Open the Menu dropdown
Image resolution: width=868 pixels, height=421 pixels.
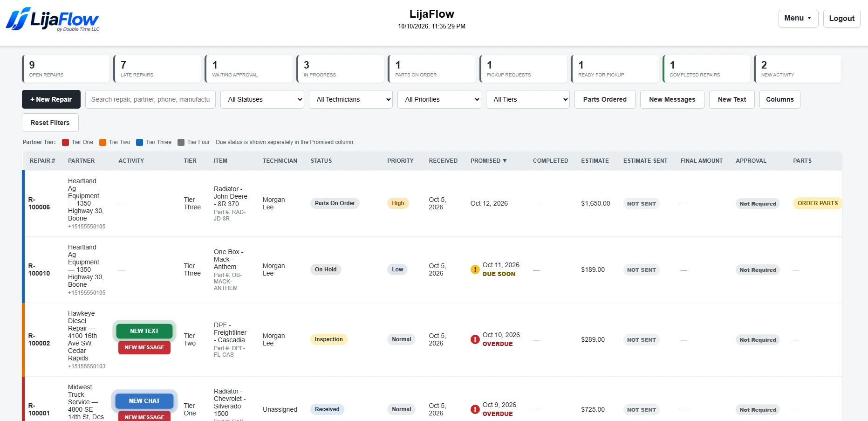[798, 18]
